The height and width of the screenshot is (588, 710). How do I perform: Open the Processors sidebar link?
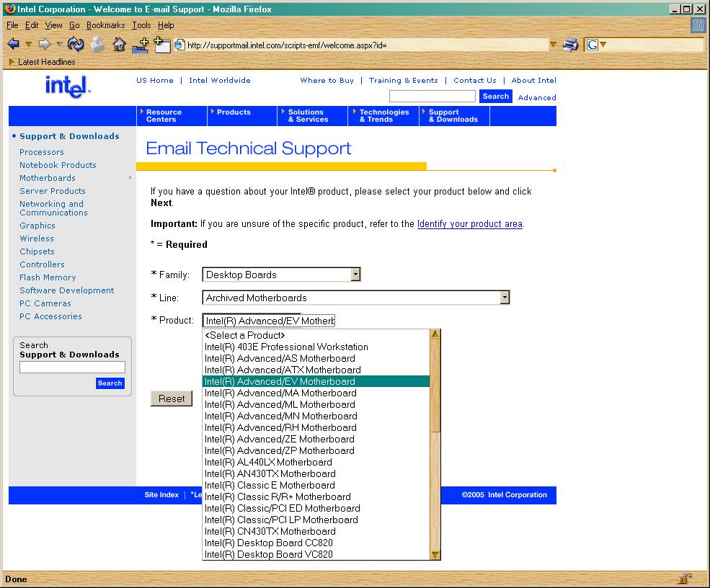42,152
